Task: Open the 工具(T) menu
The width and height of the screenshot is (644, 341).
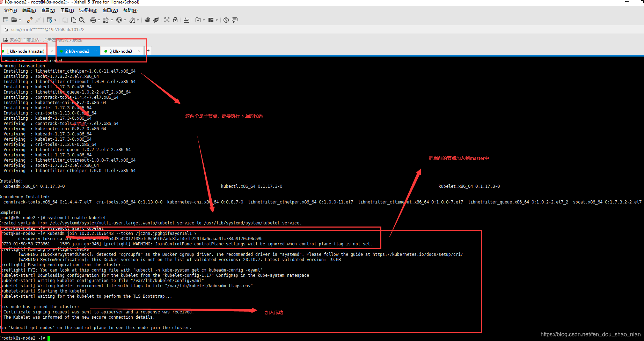Action: (67, 10)
